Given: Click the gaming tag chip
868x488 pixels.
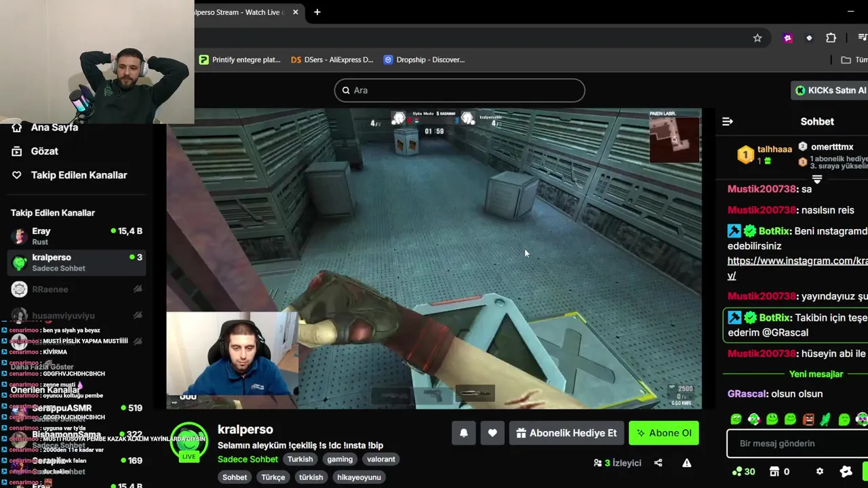Looking at the screenshot, I should click(340, 459).
